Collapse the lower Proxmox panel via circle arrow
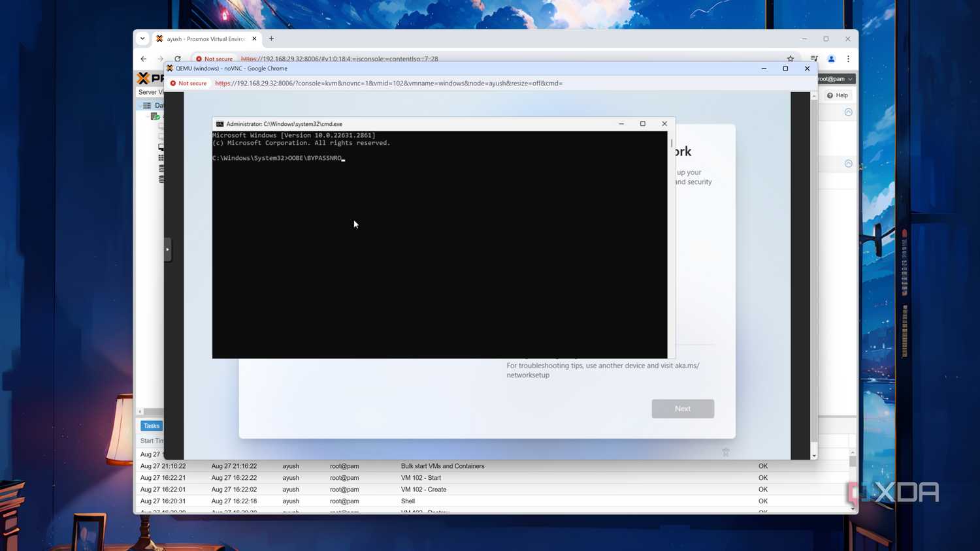This screenshot has height=551, width=980. [848, 164]
